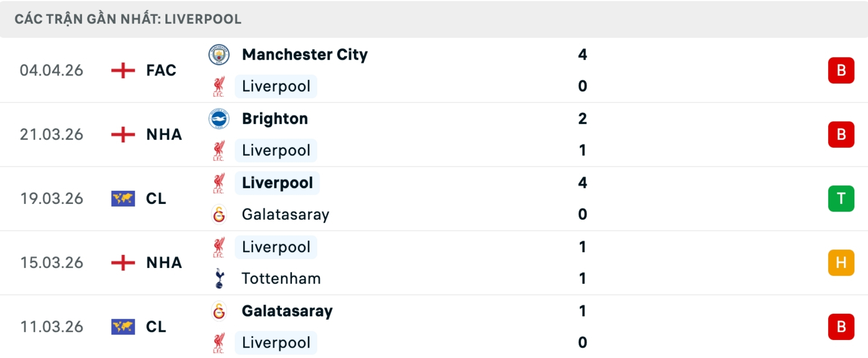
Task: Open the Manchester City team link
Action: (x=305, y=55)
